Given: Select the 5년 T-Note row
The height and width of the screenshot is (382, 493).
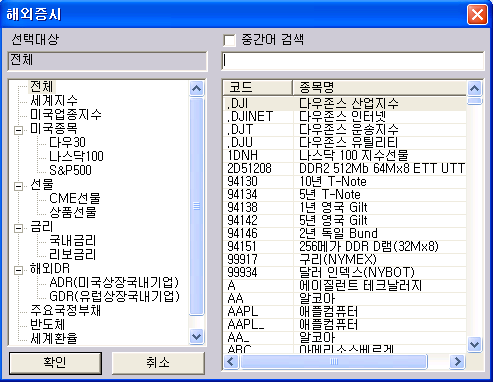Looking at the screenshot, I should (x=345, y=195).
